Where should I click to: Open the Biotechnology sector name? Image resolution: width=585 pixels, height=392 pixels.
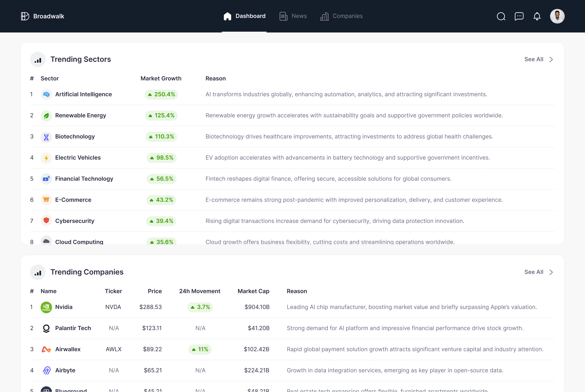(75, 136)
